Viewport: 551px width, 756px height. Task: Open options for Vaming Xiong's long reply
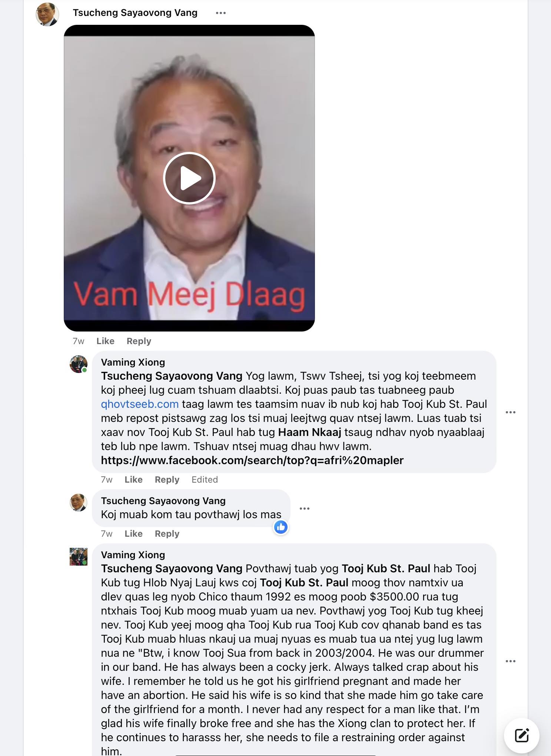[510, 661]
